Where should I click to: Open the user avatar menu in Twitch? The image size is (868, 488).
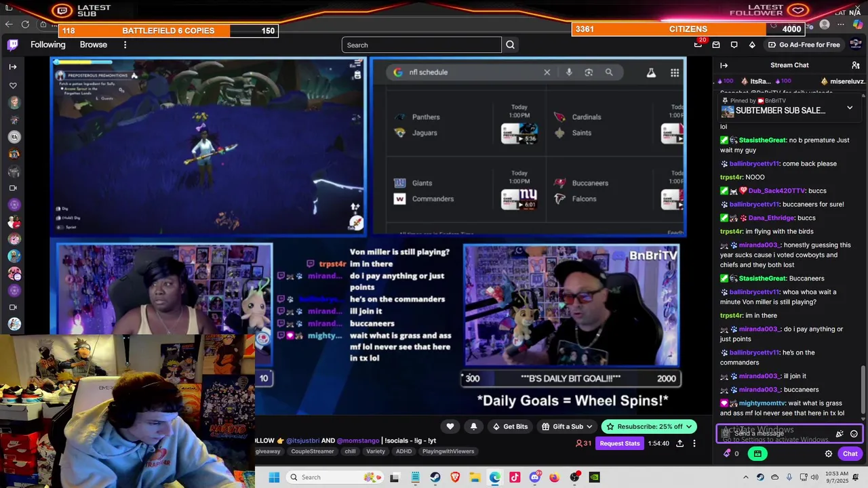pos(855,45)
